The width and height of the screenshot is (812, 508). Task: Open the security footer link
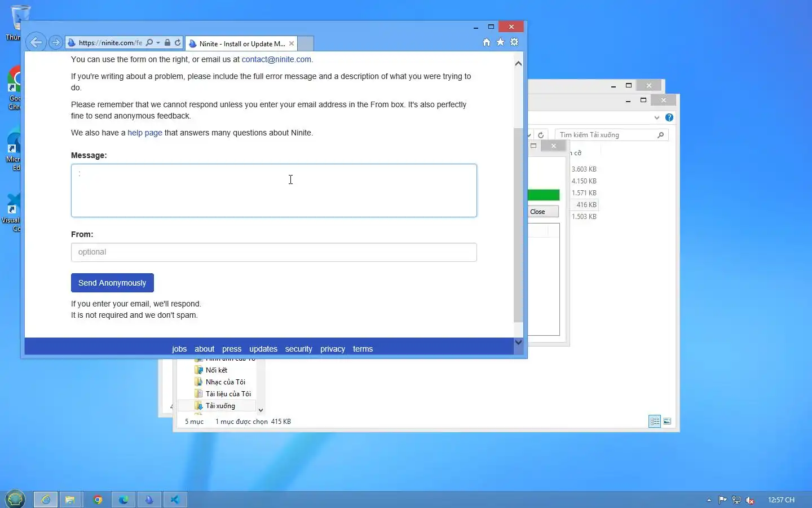tap(298, 349)
